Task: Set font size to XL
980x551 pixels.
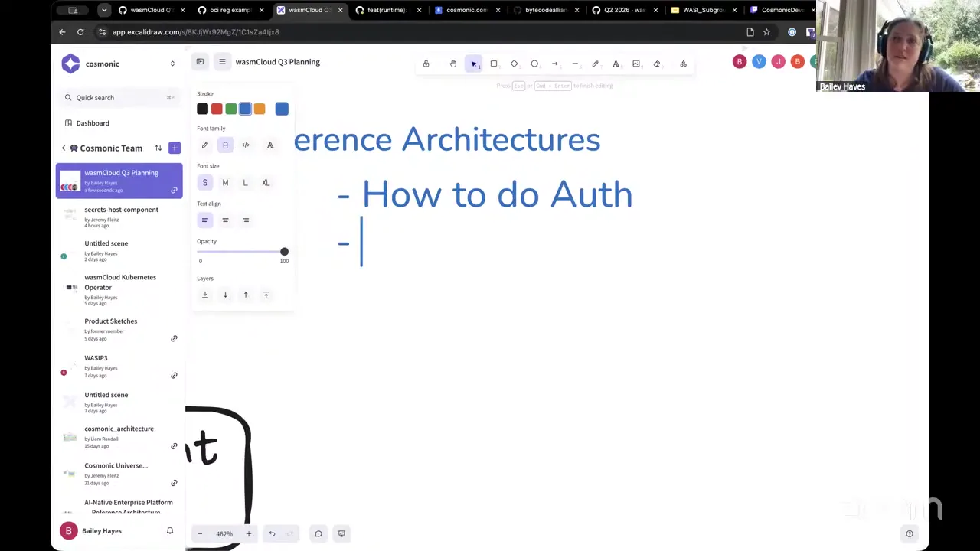Action: [x=266, y=183]
